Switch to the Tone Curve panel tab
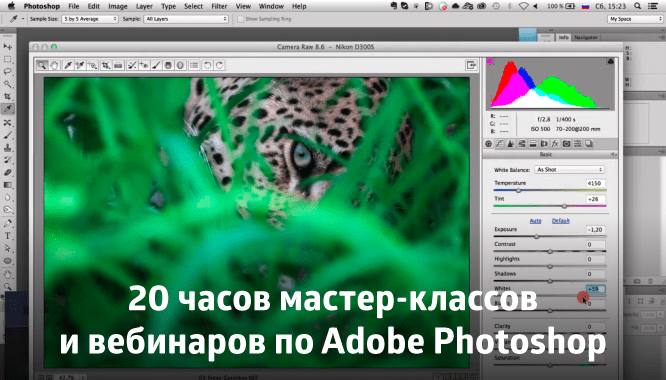 click(x=500, y=144)
